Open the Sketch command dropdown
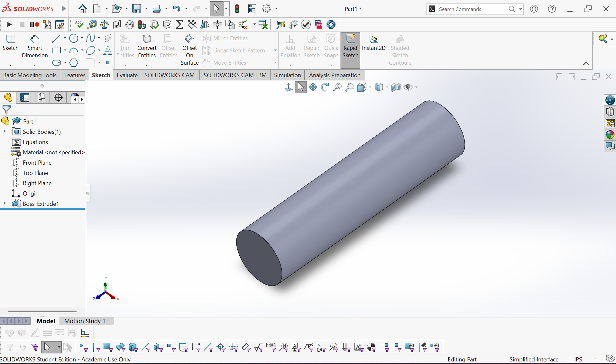Image resolution: width=616 pixels, height=364 pixels. (10, 65)
